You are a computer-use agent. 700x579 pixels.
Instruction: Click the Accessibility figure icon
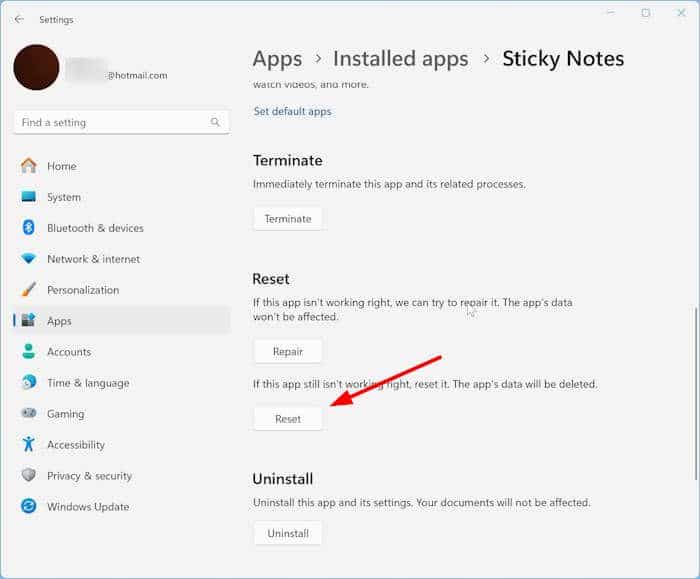pyautogui.click(x=29, y=444)
